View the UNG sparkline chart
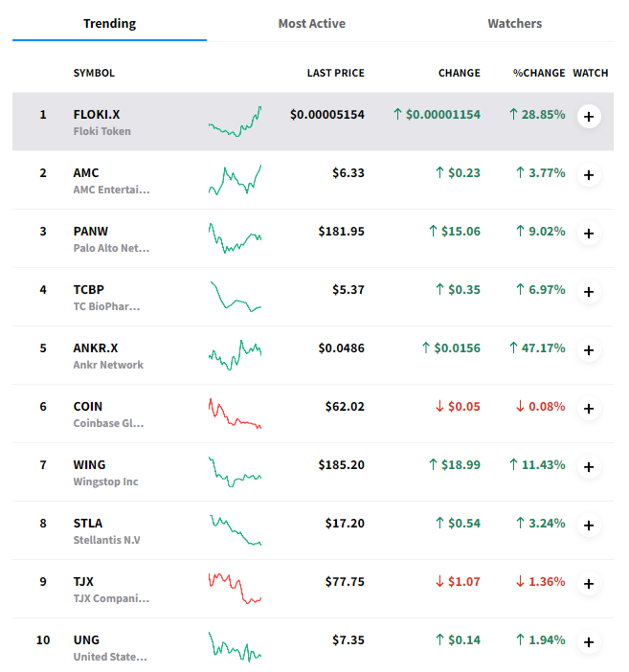 [x=235, y=647]
